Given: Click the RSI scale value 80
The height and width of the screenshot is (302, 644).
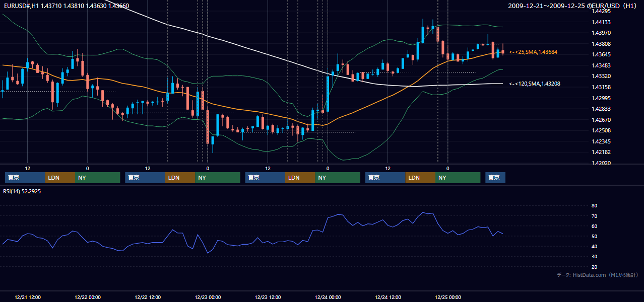Looking at the screenshot, I should point(594,206).
